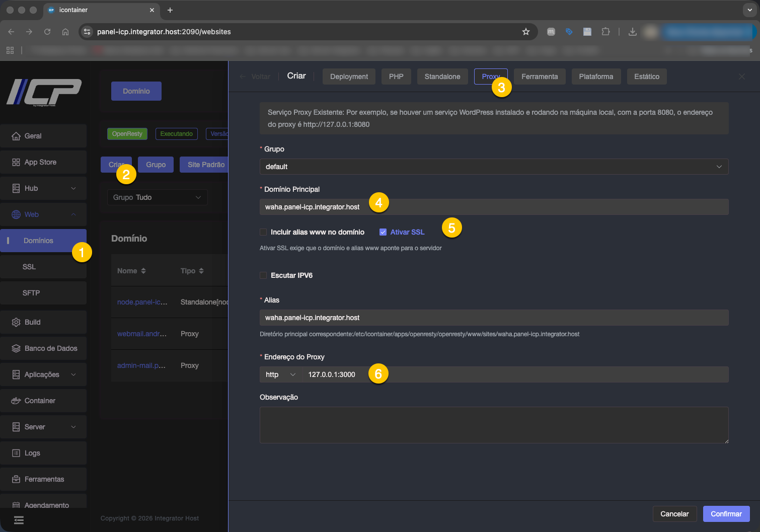Click into the Observação text area
Screen dimensions: 760x532
point(493,425)
